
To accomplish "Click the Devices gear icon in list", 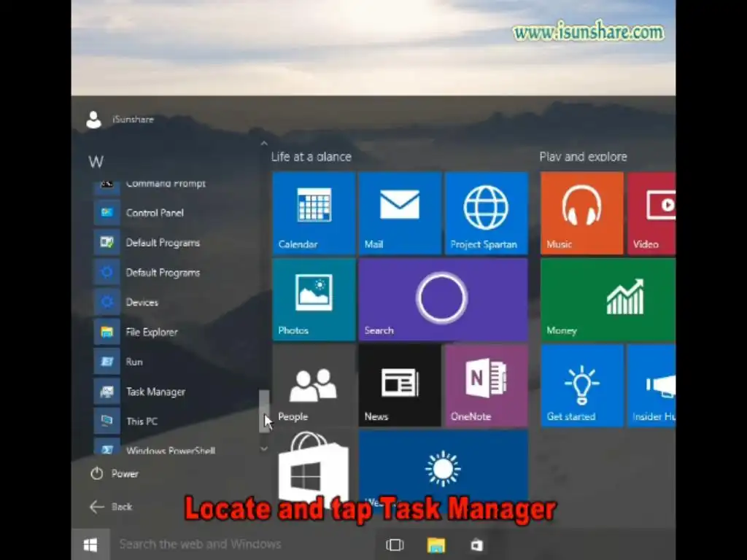I will (x=107, y=302).
